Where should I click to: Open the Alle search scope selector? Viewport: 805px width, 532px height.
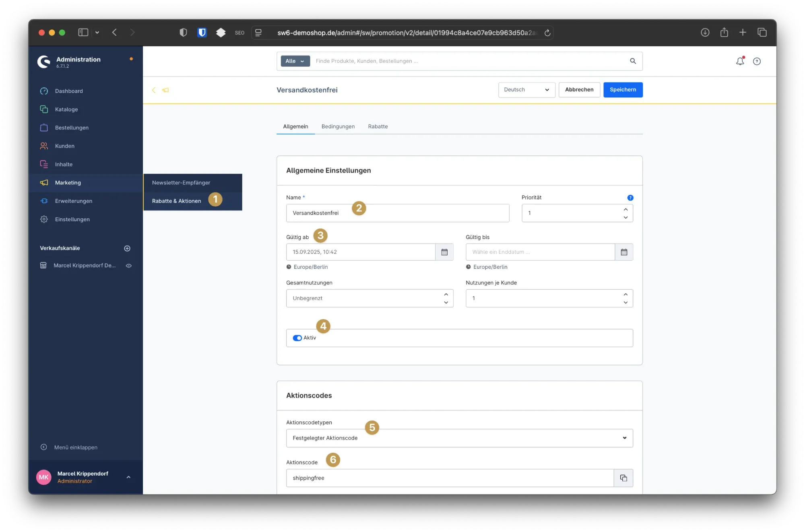click(295, 61)
